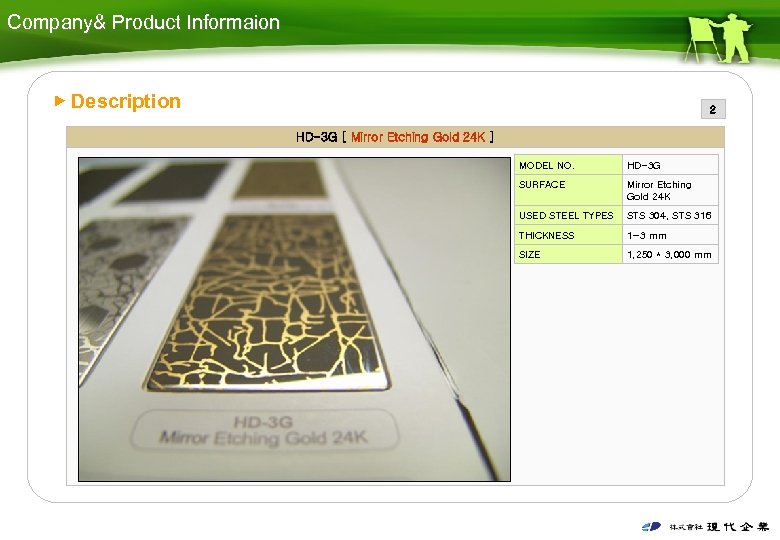
Task: Click the USED STEEL TYPES label
Action: coord(566,215)
